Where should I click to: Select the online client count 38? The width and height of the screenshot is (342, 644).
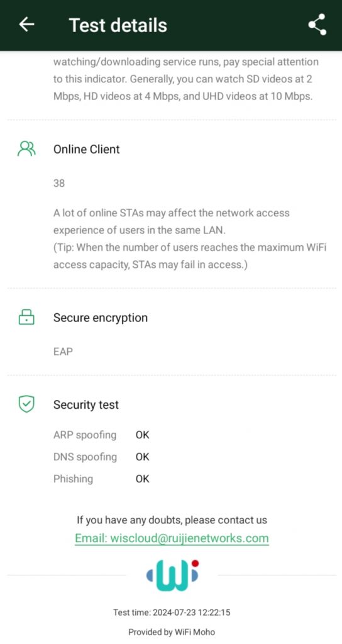click(x=59, y=183)
